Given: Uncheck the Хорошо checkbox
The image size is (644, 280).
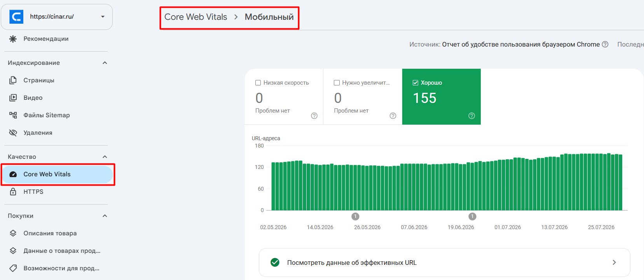Looking at the screenshot, I should tap(415, 83).
